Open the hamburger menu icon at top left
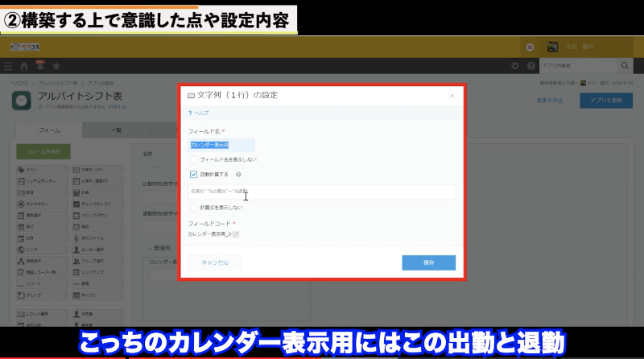Viewport: 644px width, 359px height. tap(8, 65)
